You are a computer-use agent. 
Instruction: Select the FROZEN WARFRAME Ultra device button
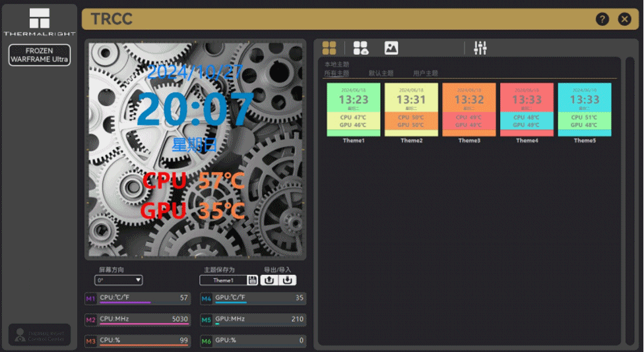pyautogui.click(x=40, y=55)
